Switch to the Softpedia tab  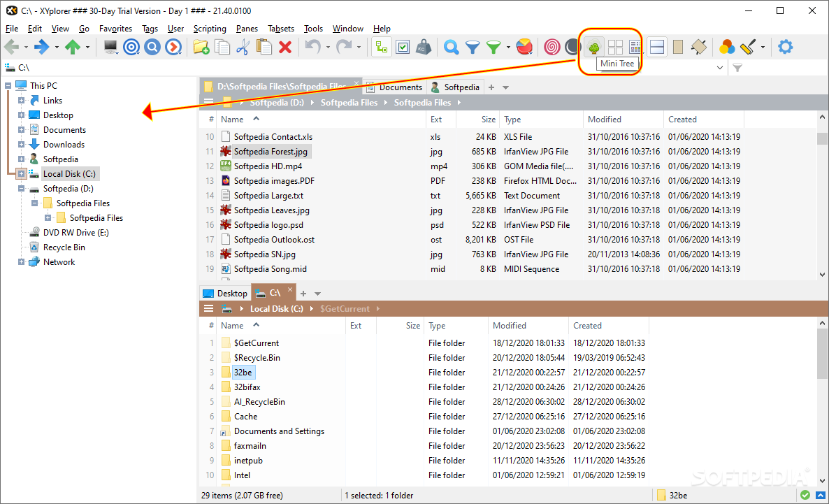click(455, 87)
